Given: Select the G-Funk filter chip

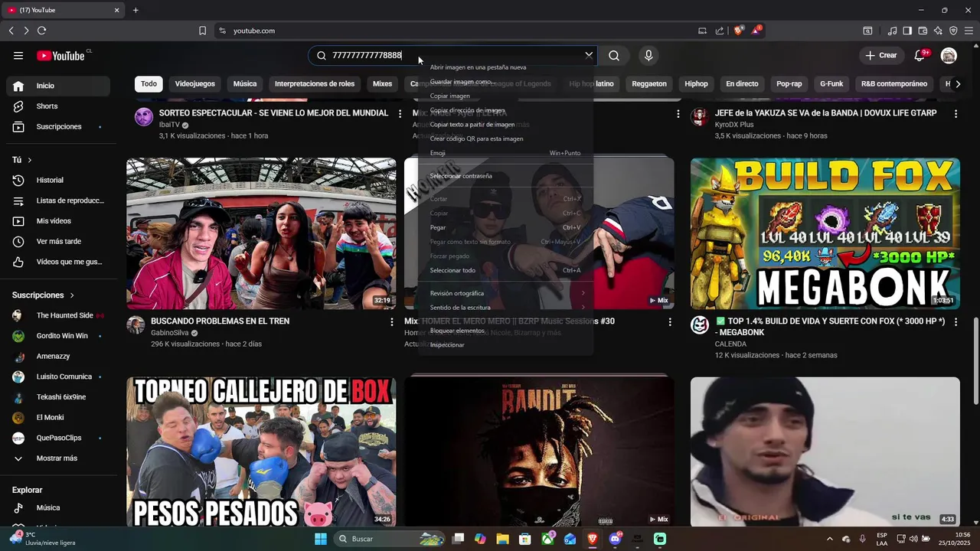Looking at the screenshot, I should (x=831, y=83).
